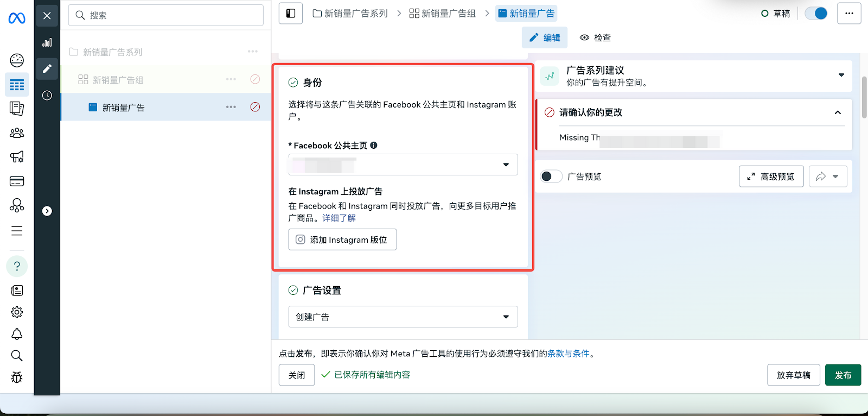
Task: Open settings gear icon in sidebar
Action: (x=17, y=312)
